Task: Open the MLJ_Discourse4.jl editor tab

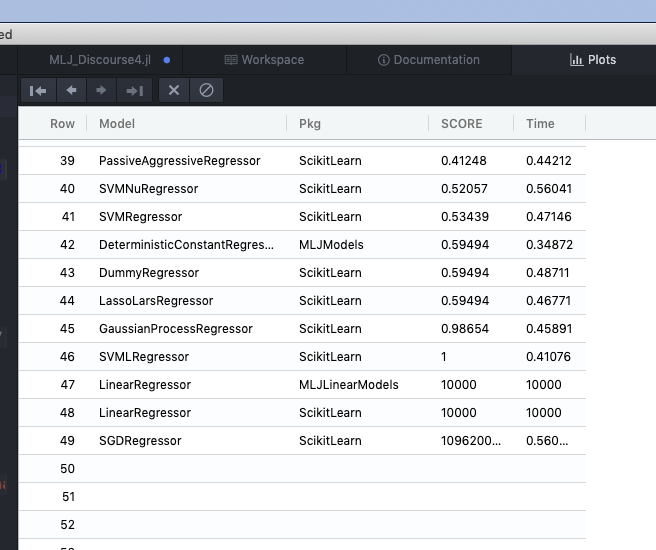Action: pos(100,60)
